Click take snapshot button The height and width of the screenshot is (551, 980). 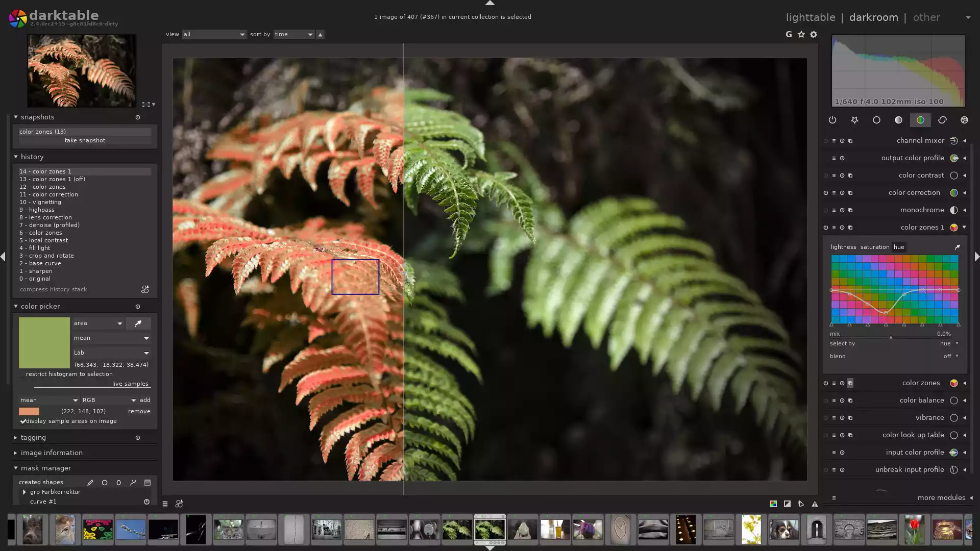click(84, 140)
